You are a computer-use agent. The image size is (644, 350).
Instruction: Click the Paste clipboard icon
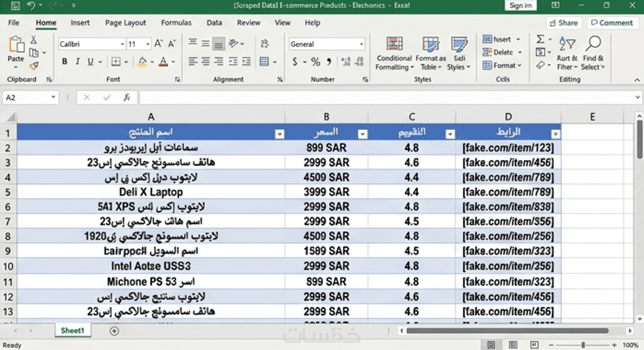(x=16, y=45)
